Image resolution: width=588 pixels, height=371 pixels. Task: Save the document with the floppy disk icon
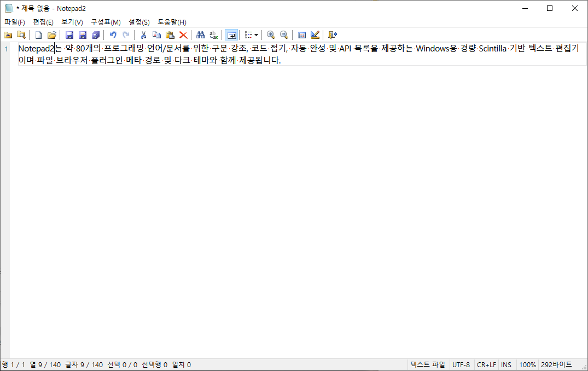(69, 34)
